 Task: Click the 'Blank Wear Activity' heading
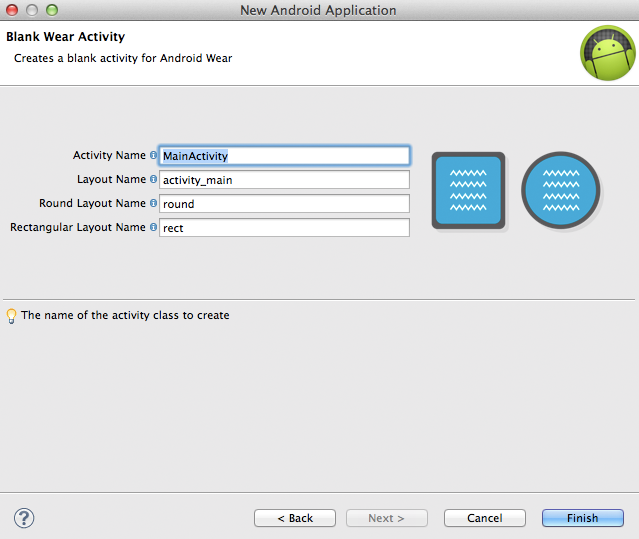pyautogui.click(x=66, y=37)
